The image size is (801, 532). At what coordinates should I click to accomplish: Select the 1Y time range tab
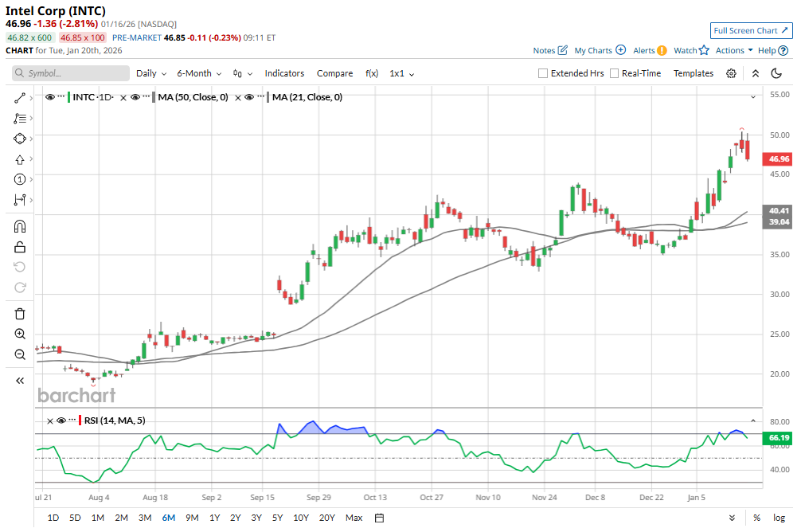pyautogui.click(x=215, y=518)
